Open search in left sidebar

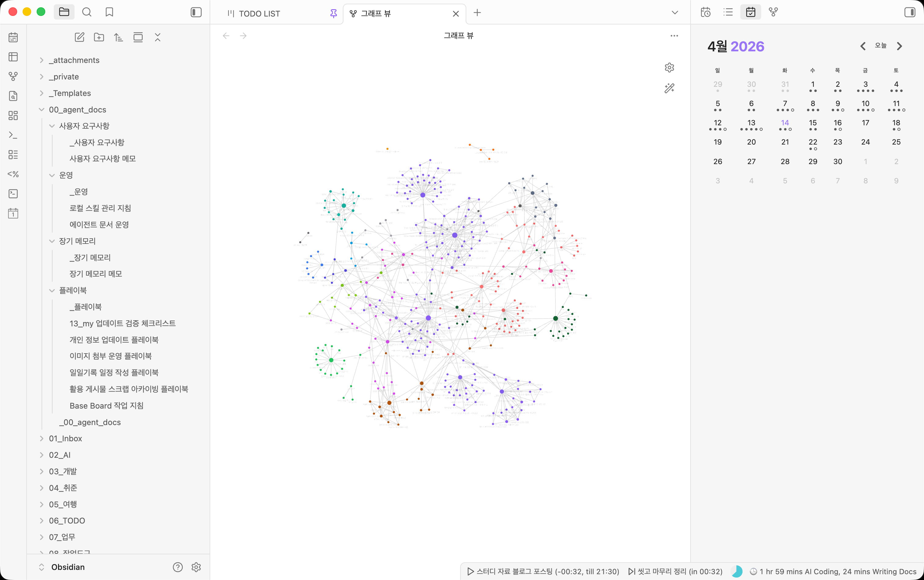(x=87, y=12)
